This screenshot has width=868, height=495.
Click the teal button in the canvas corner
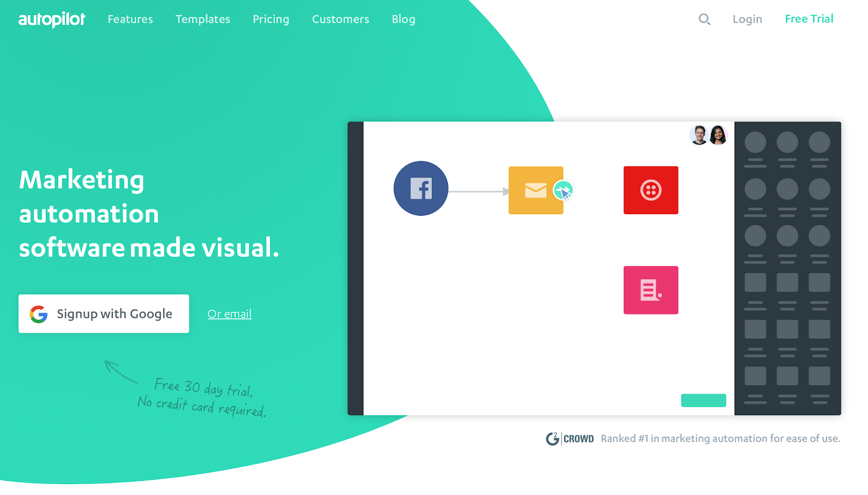[x=704, y=400]
